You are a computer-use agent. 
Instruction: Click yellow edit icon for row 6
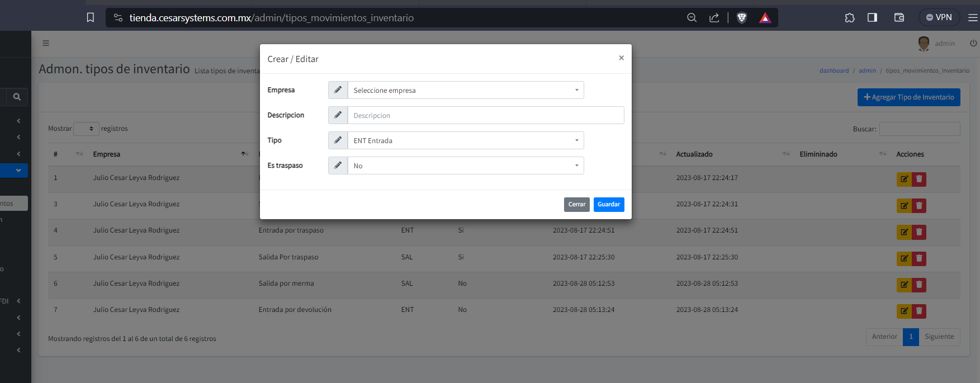click(x=904, y=285)
